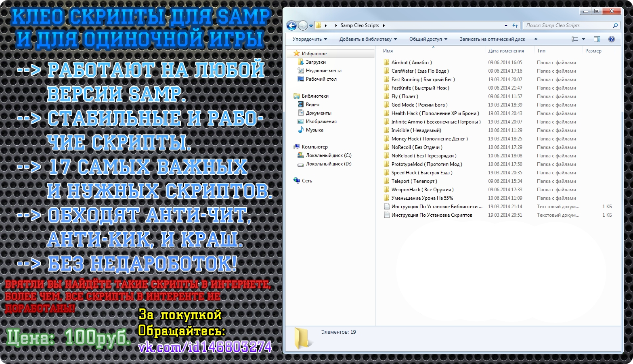This screenshot has width=633, height=364.
Task: Click the Infinite Ammo folder icon
Action: coord(386,121)
